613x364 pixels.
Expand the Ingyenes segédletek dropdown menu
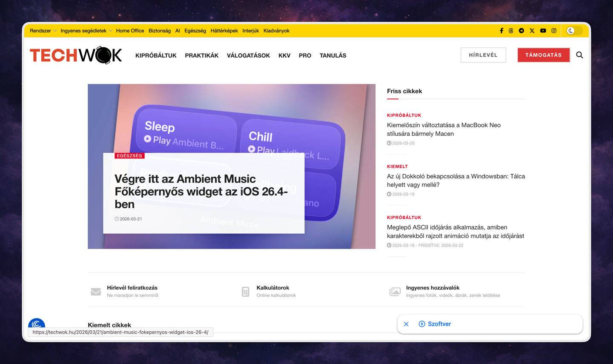(86, 31)
